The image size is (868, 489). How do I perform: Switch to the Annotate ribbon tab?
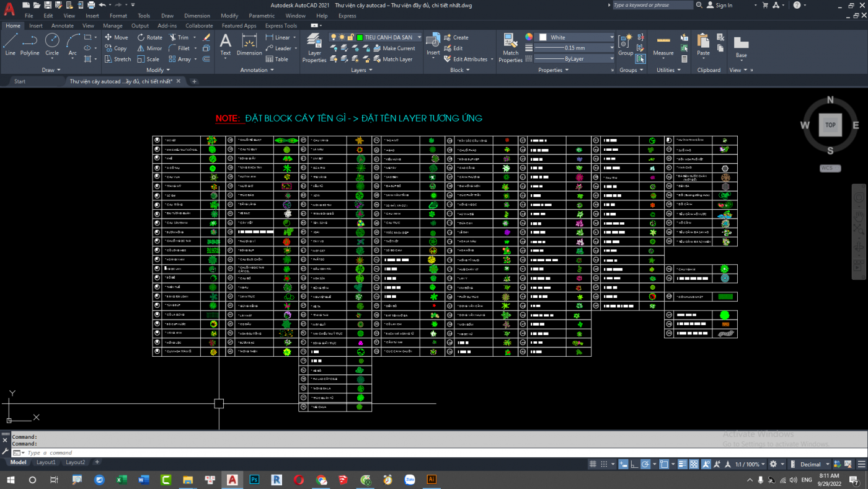[x=63, y=26]
